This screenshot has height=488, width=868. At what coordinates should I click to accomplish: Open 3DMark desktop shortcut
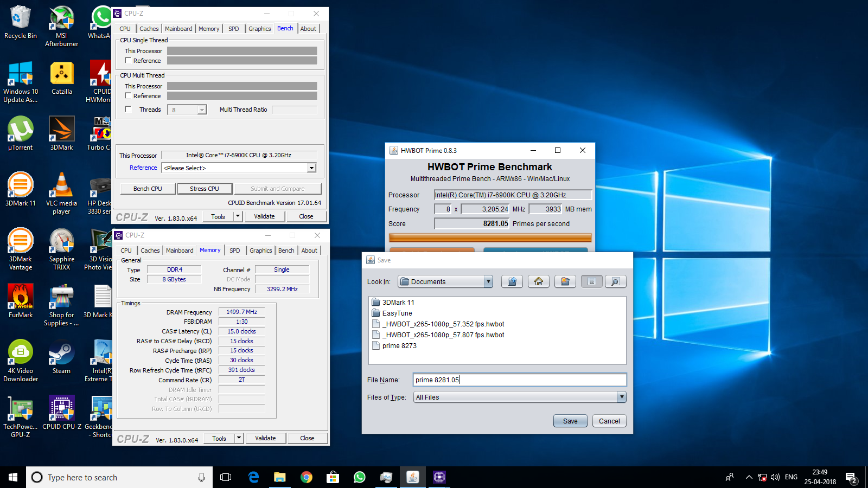61,133
